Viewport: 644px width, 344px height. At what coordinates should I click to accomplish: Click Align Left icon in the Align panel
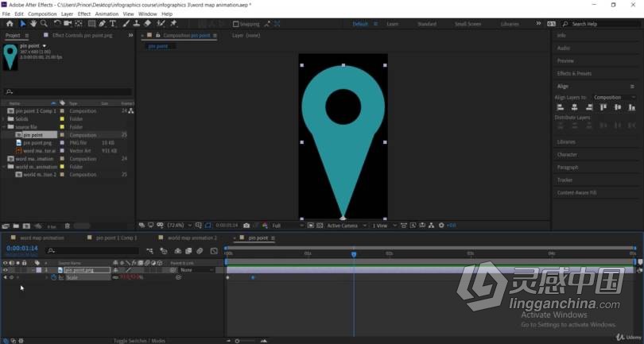(561, 107)
